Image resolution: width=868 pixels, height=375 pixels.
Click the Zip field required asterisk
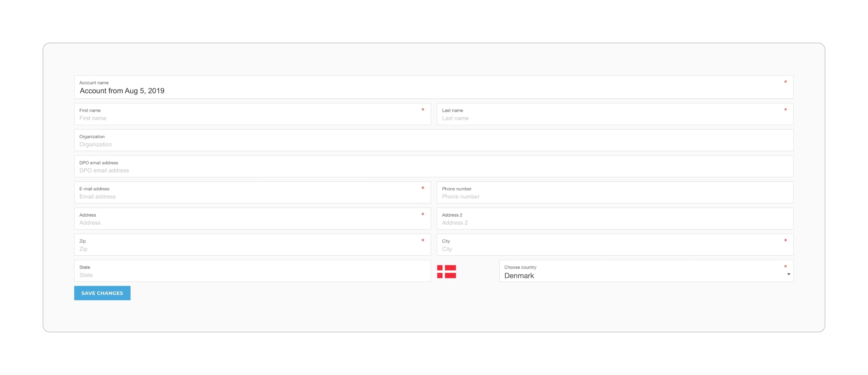[x=423, y=241]
